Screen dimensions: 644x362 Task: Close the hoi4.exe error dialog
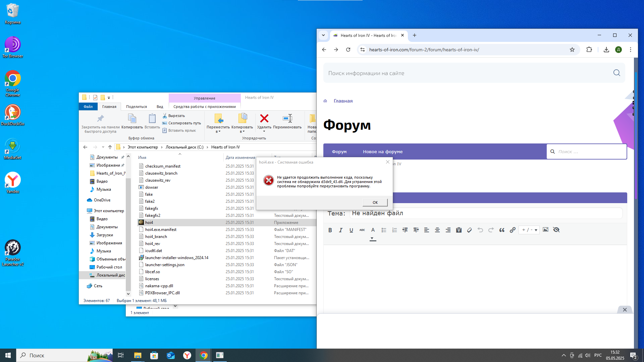388,162
